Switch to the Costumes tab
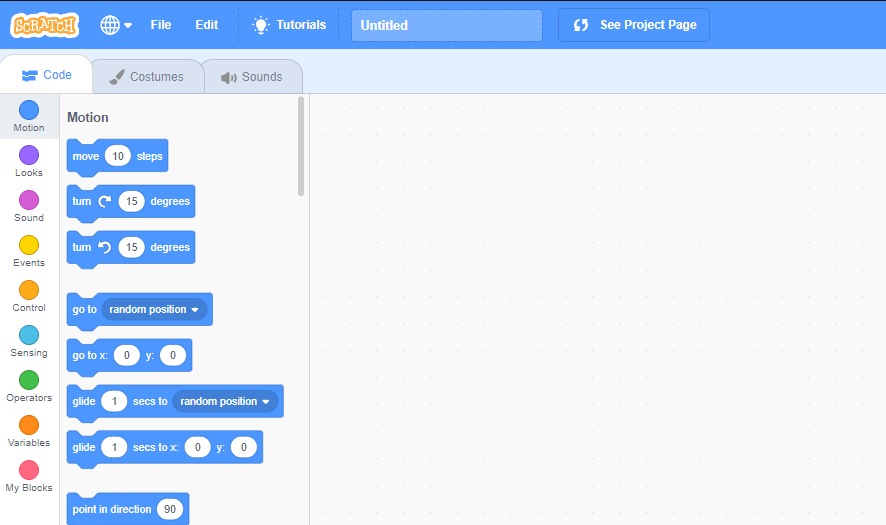 tap(147, 77)
